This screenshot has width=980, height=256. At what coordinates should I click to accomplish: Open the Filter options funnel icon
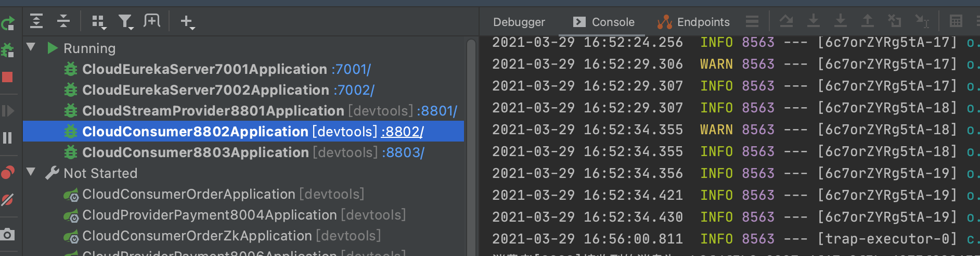coord(125,21)
